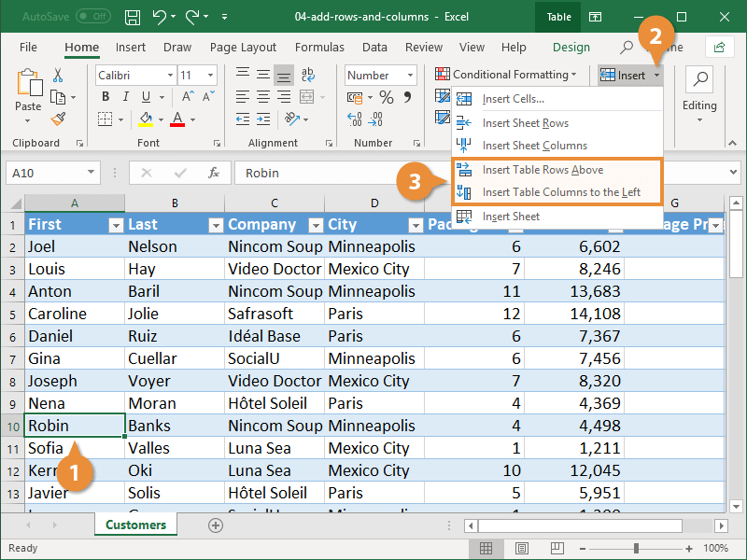The image size is (747, 560).
Task: Switch to the Data tab
Action: click(374, 48)
